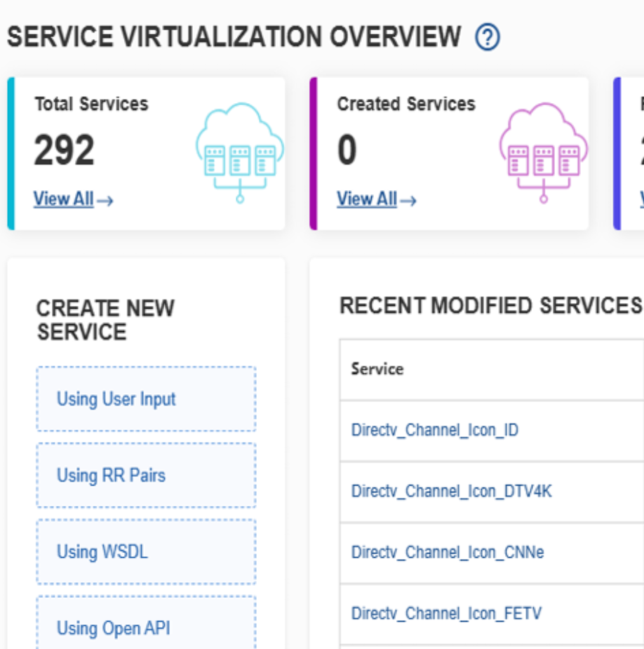Click the help question mark icon
The height and width of the screenshot is (649, 644).
pos(487,37)
